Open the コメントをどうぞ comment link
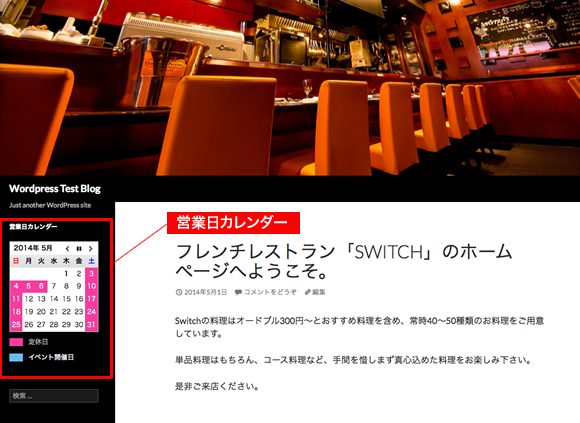 point(270,292)
